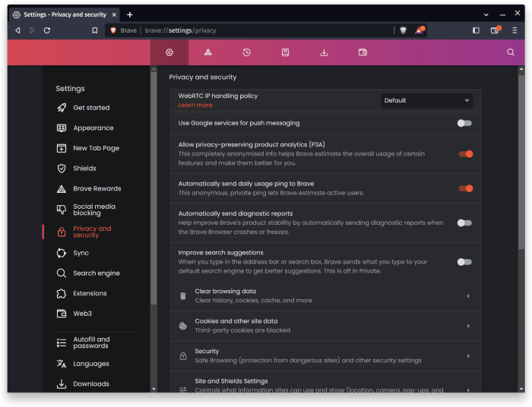Image resolution: width=532 pixels, height=407 pixels.
Task: Reload the current page
Action: [47, 30]
